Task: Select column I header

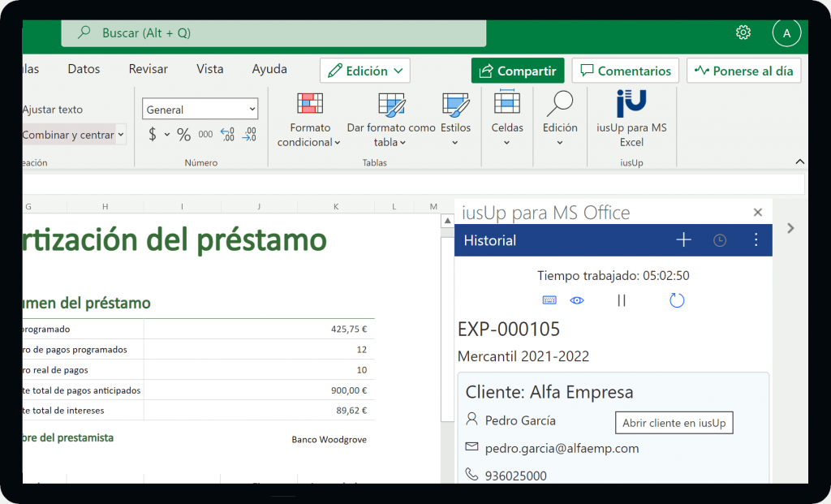Action: click(x=182, y=207)
